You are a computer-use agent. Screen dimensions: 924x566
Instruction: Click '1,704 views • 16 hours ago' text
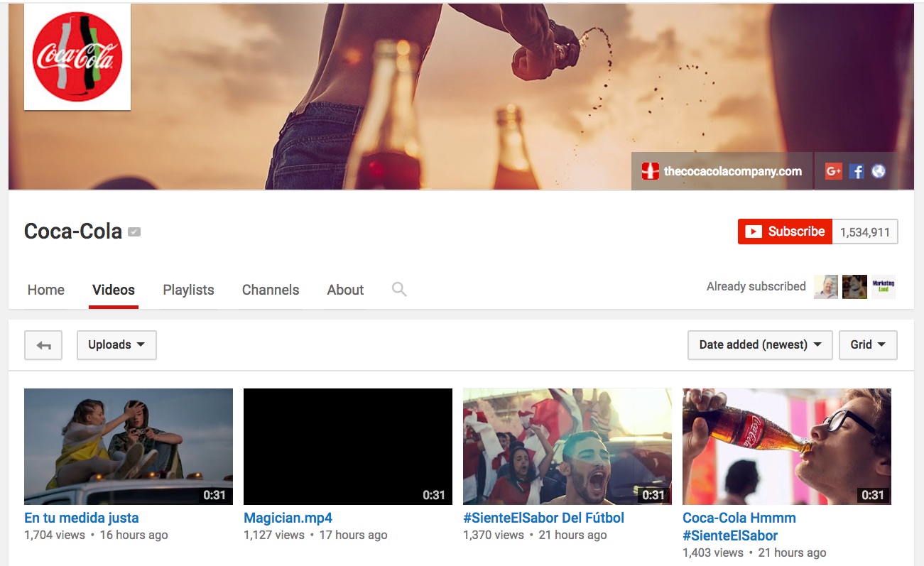(x=96, y=535)
